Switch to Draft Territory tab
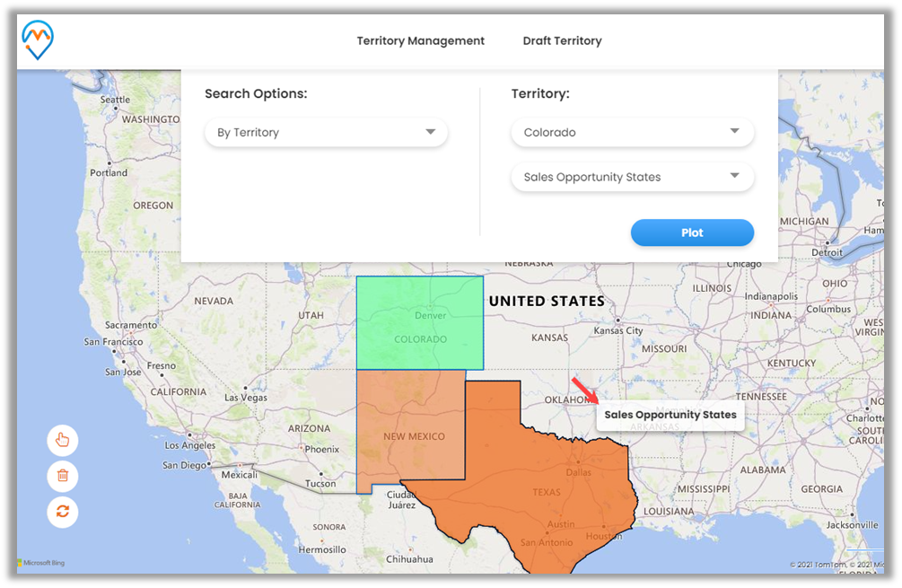Viewport: 902px width, 588px height. 562,41
